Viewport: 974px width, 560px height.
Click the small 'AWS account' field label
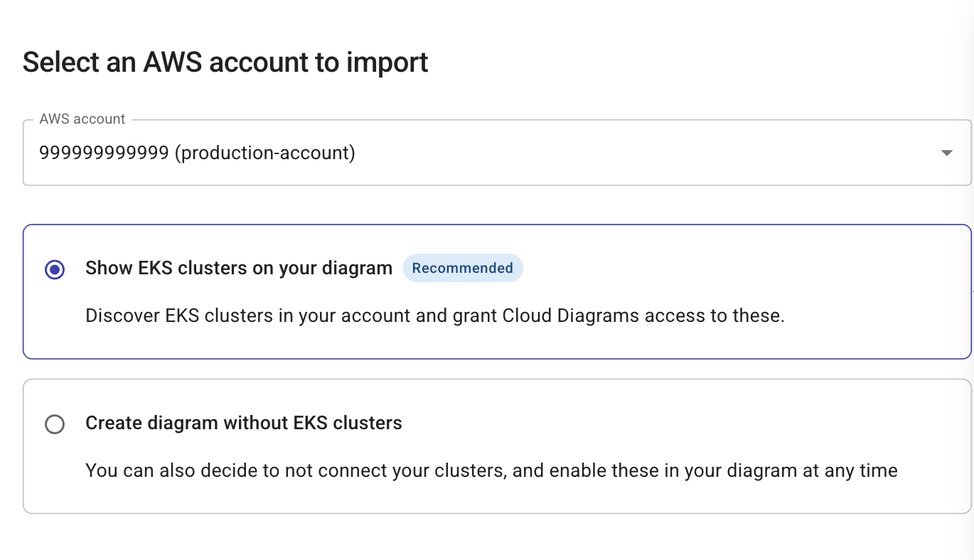tap(82, 119)
